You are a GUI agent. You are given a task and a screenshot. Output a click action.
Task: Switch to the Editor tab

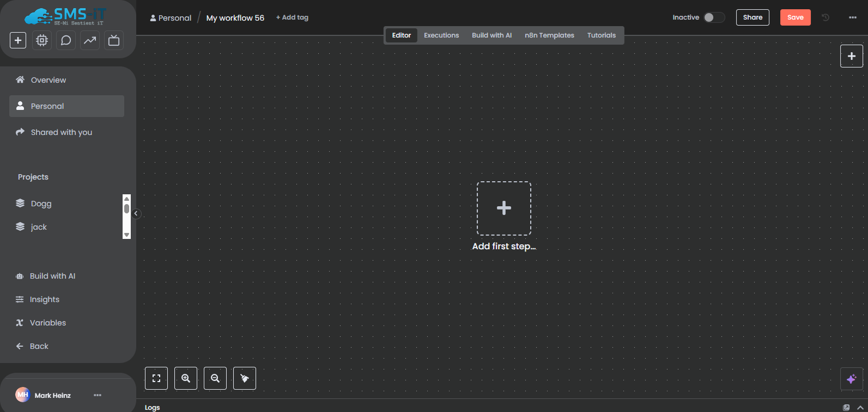[402, 35]
